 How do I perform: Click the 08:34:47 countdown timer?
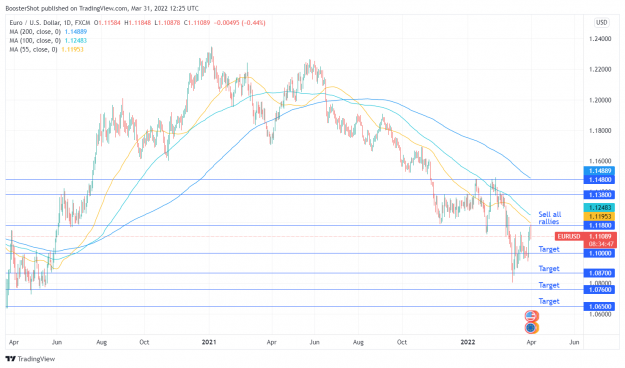pos(601,244)
